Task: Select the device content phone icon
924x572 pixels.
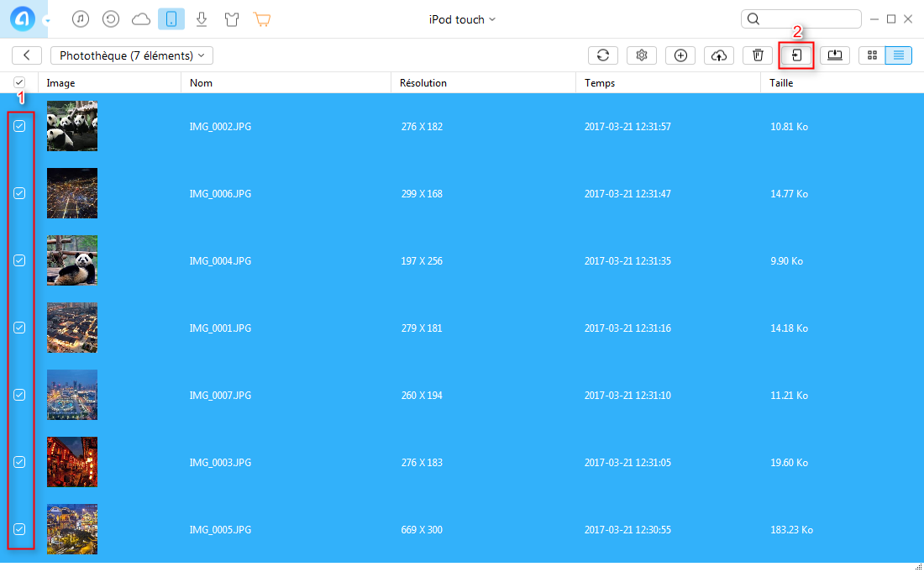Action: 171,19
